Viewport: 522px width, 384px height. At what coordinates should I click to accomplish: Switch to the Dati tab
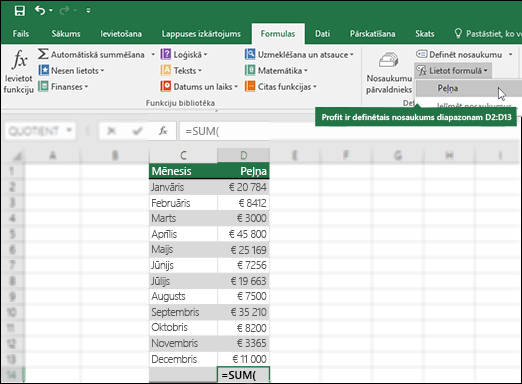coord(322,34)
